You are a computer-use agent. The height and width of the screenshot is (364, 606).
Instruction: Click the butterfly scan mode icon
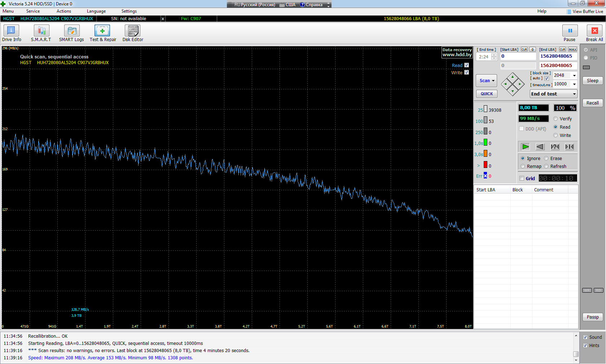pos(570,147)
